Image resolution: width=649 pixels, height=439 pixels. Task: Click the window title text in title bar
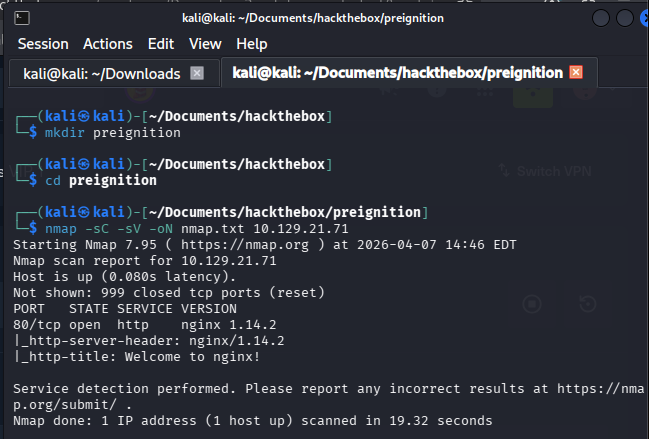pos(313,18)
